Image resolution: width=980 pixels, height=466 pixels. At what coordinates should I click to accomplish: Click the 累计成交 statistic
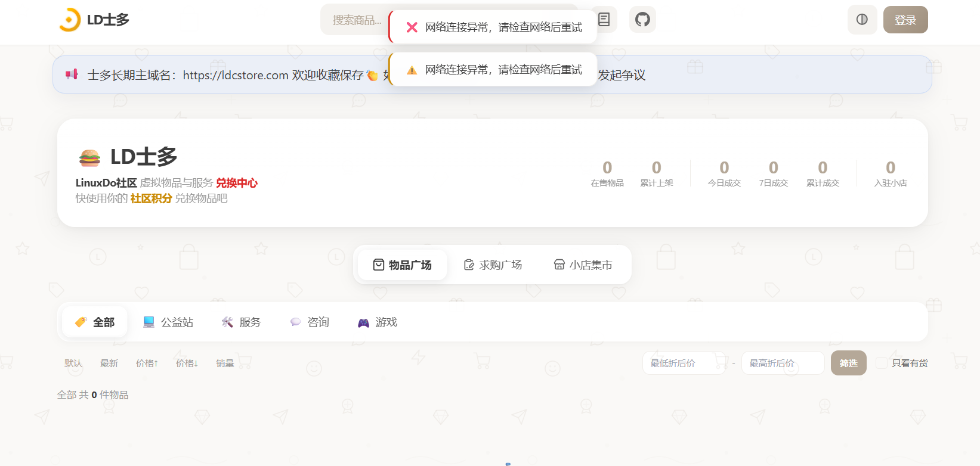point(823,173)
